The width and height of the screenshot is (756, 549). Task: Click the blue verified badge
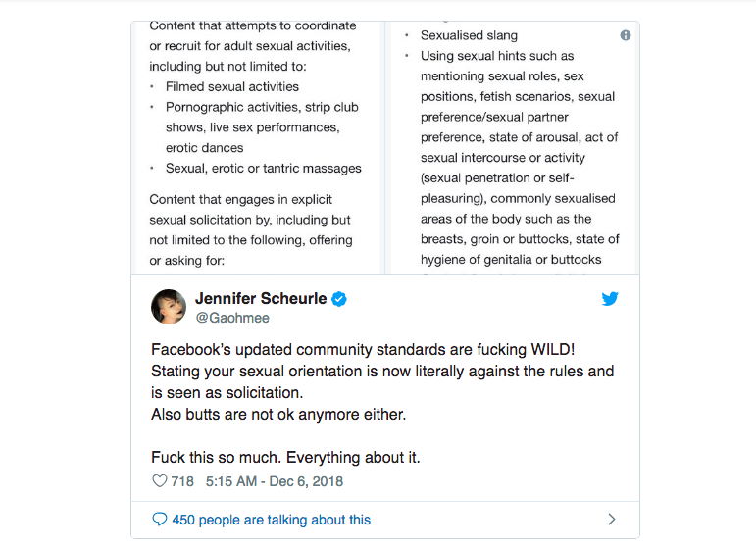point(339,299)
